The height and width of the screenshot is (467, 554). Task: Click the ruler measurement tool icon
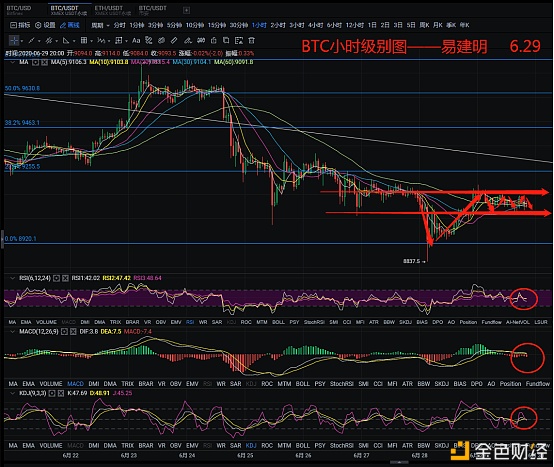[x=174, y=40]
